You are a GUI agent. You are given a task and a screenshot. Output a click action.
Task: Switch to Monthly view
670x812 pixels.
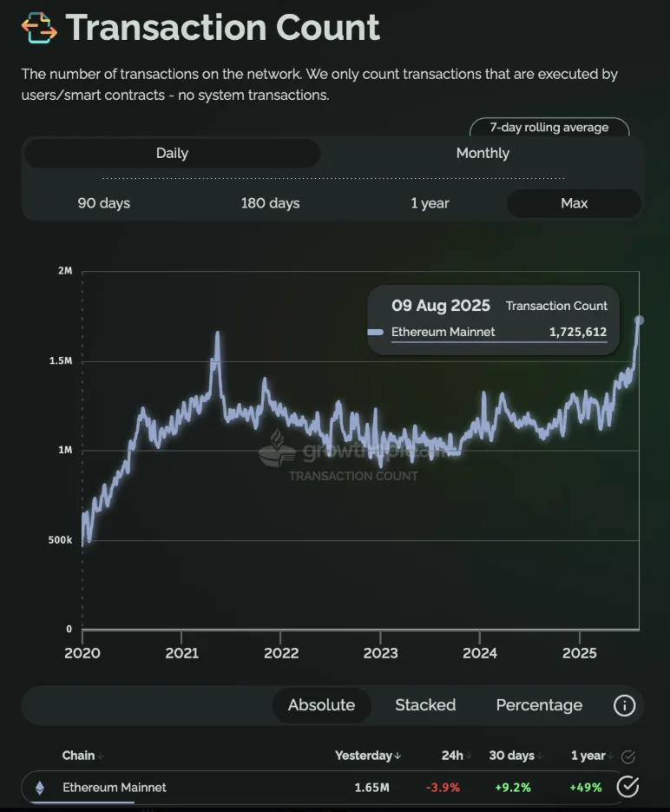[x=483, y=154]
